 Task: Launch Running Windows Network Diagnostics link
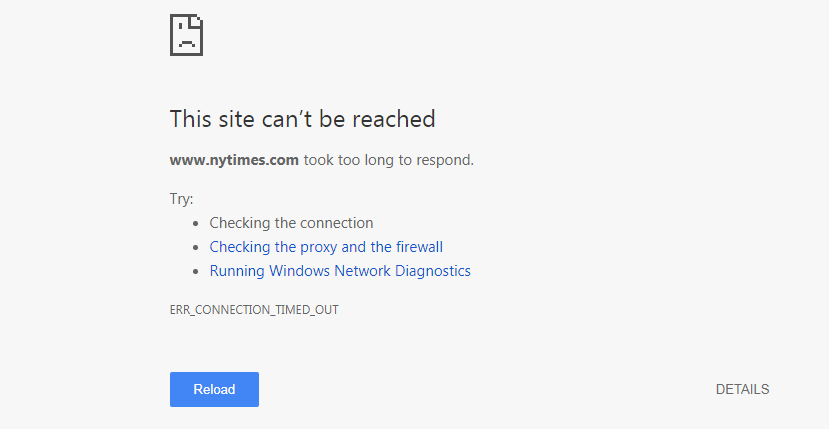[x=340, y=271]
